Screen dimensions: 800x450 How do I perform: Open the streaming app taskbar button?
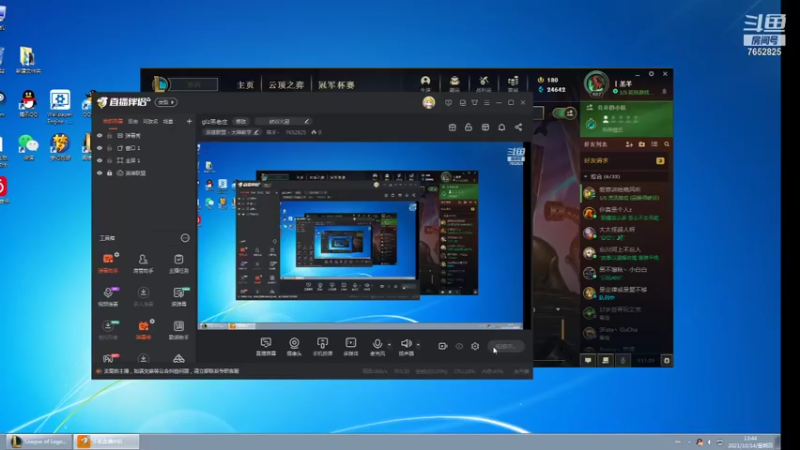[x=106, y=441]
